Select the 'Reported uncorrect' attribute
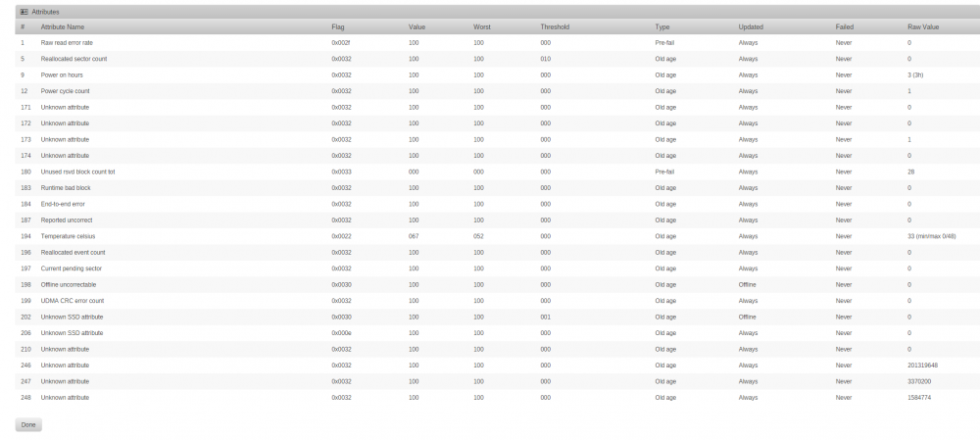The height and width of the screenshot is (440, 980). click(67, 220)
